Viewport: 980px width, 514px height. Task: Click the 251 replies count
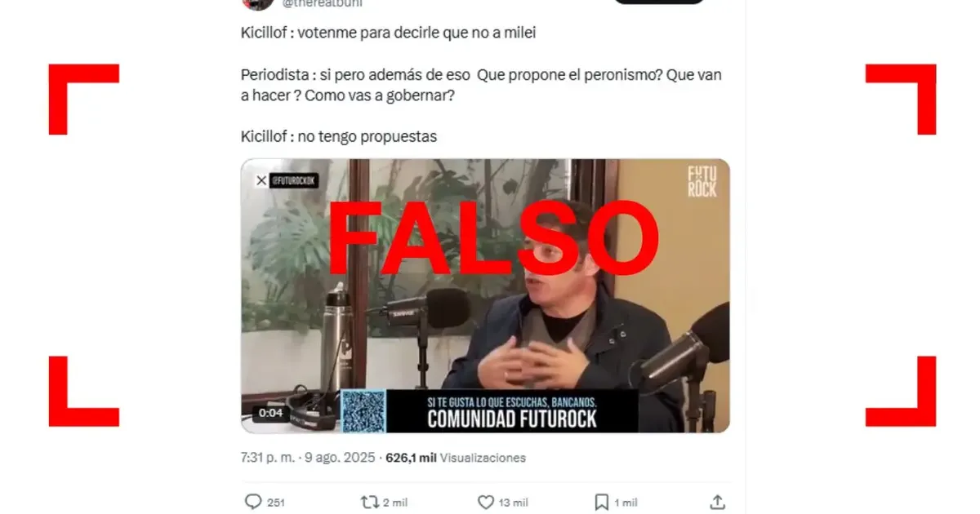click(x=276, y=503)
